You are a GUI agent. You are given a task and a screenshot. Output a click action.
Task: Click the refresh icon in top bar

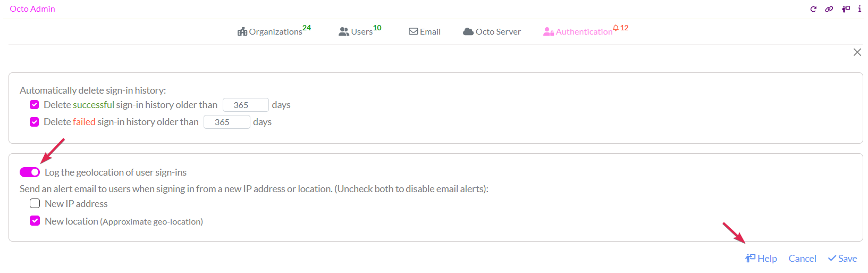click(x=813, y=9)
